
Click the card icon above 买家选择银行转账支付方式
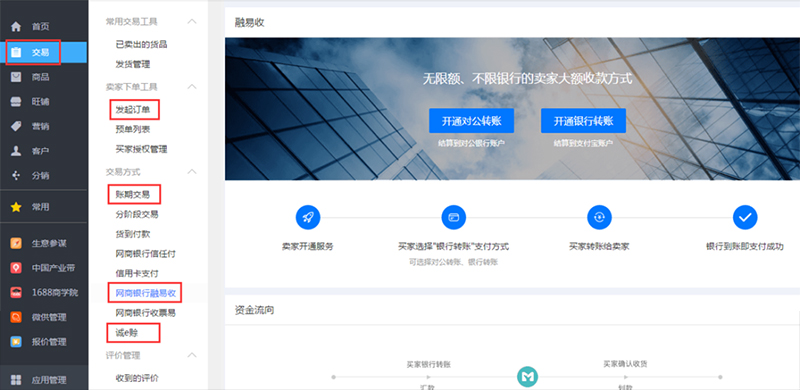(454, 217)
